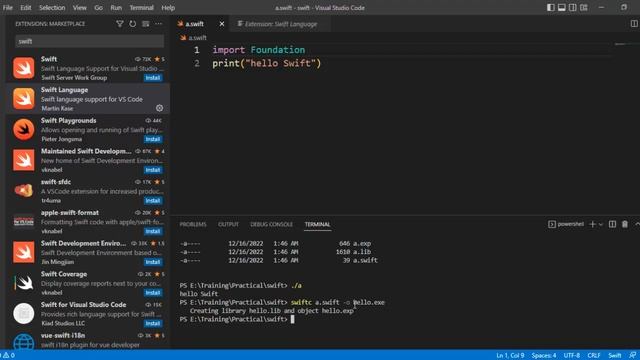This screenshot has width=640, height=360.
Task: Customize layout icon in title bar
Action: click(584, 7)
